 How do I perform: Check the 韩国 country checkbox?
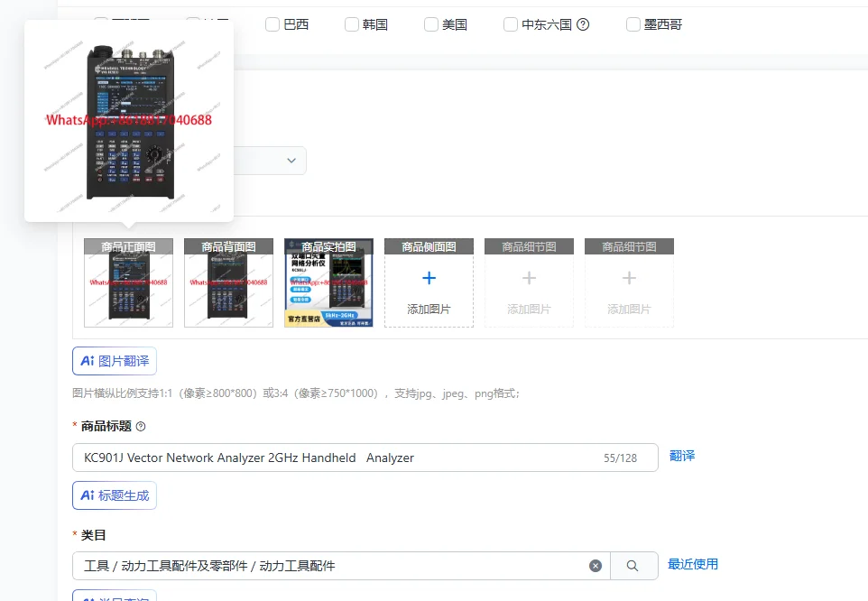point(352,24)
